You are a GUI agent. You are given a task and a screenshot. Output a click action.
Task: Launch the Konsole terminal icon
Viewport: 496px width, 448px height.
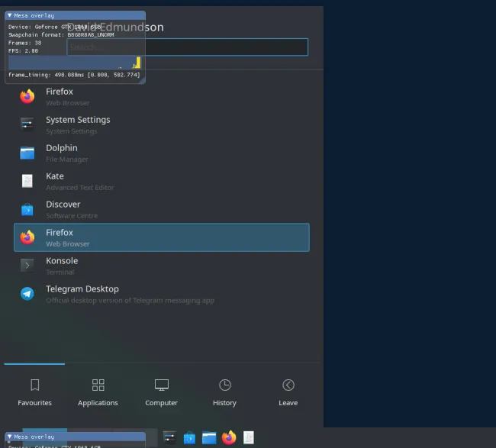pos(27,266)
